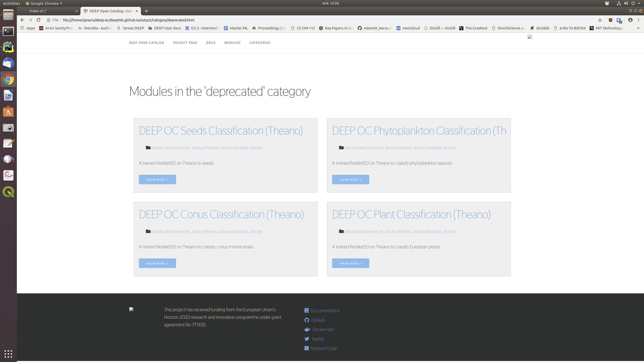Image resolution: width=644 pixels, height=362 pixels.
Task: Open DEEP OC Conus Classification title link
Action: click(x=221, y=214)
